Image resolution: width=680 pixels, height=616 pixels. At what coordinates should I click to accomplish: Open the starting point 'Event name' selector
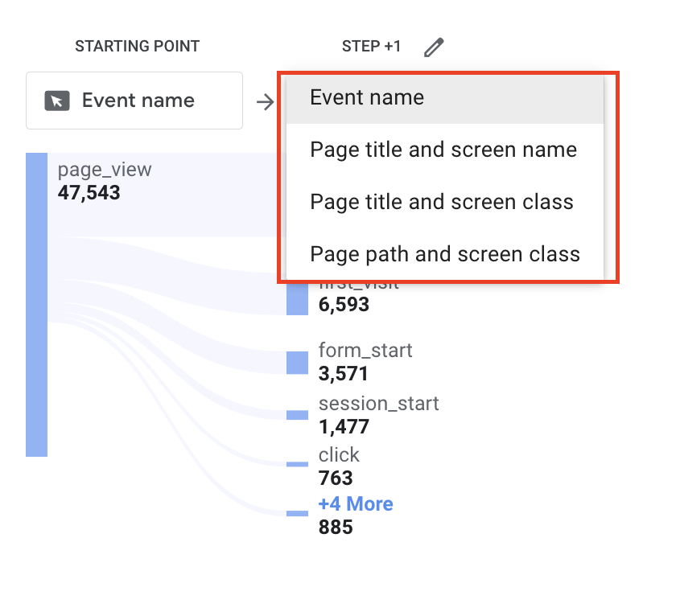coord(134,101)
